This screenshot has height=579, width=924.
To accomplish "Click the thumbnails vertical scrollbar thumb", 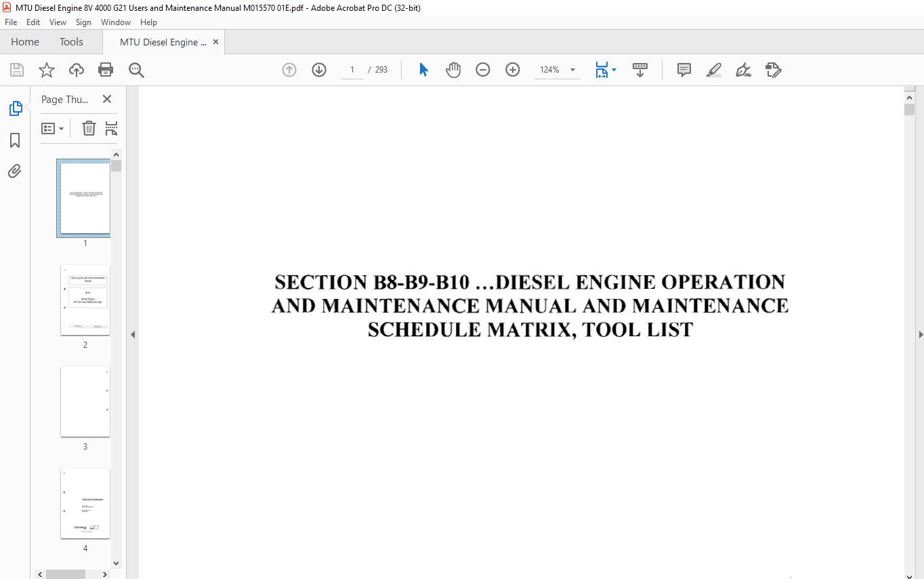I will tap(117, 166).
